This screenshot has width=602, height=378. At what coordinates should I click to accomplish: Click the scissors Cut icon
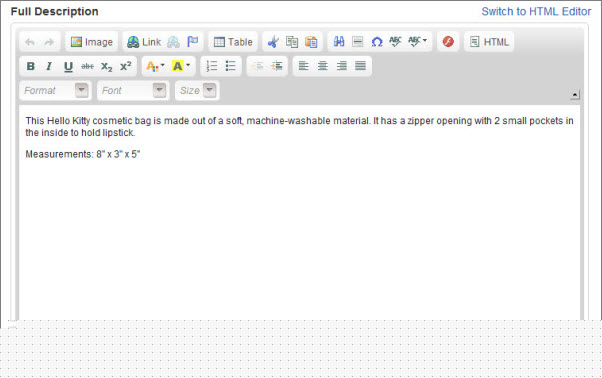273,42
